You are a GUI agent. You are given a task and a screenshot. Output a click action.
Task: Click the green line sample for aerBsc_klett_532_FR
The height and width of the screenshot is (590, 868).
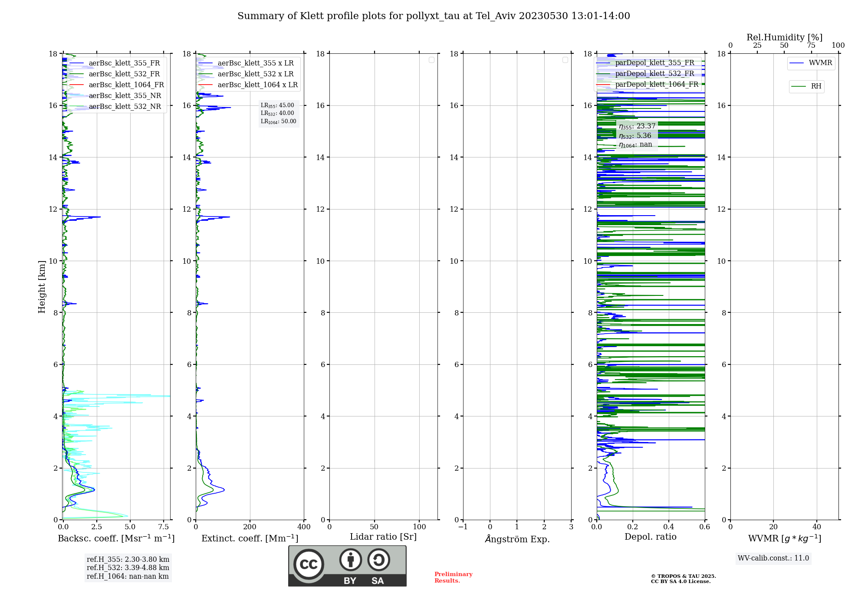pyautogui.click(x=76, y=74)
